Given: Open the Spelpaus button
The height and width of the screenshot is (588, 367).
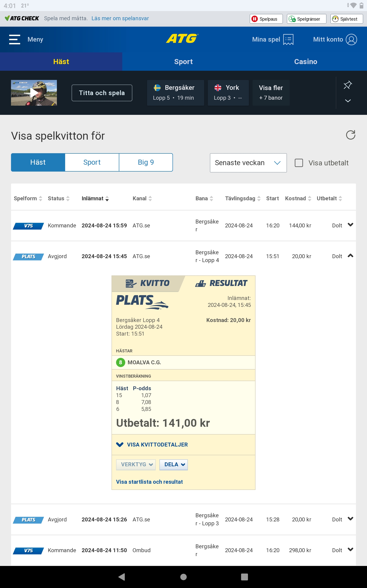Looking at the screenshot, I should click(266, 19).
